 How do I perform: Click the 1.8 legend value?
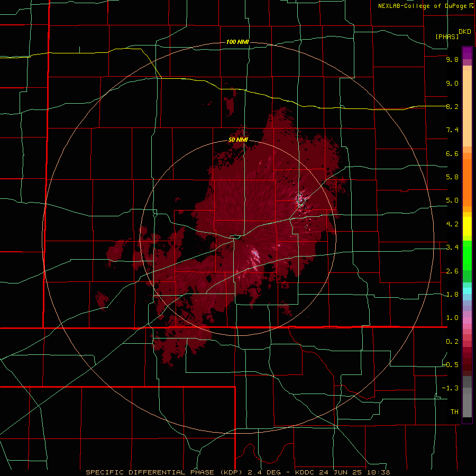click(x=452, y=295)
